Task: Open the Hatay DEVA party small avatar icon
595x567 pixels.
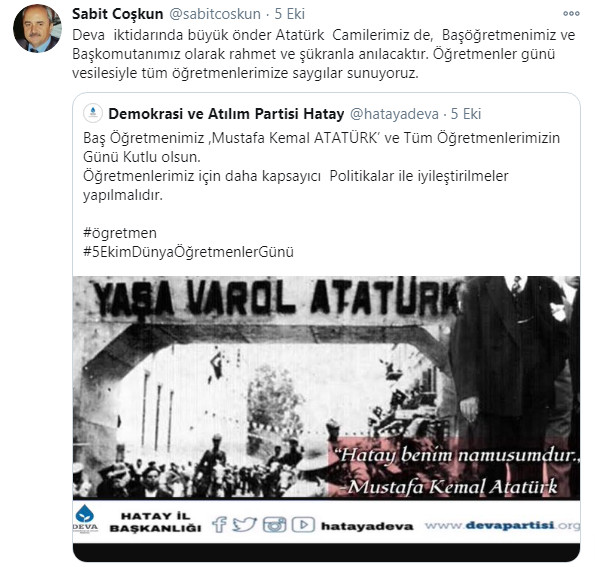Action: click(x=93, y=113)
